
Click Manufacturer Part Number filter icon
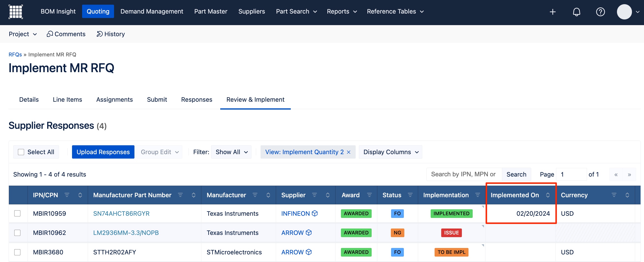click(180, 195)
